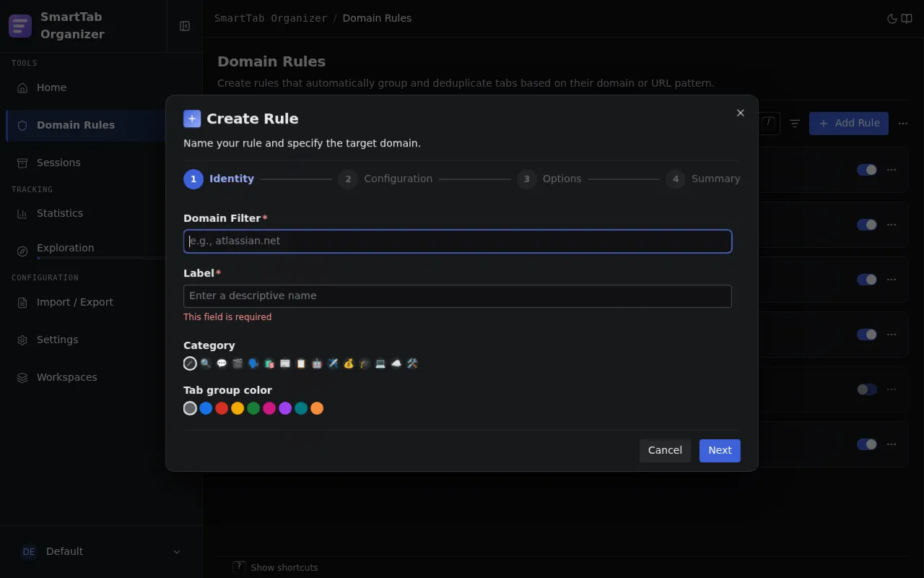Pick the teal tab group color
The image size is (924, 578).
click(301, 408)
